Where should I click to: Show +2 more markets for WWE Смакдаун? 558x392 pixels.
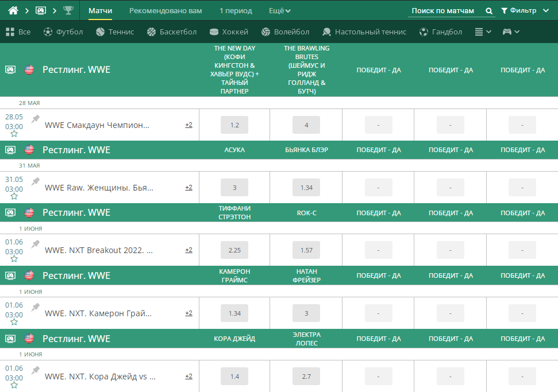point(188,125)
